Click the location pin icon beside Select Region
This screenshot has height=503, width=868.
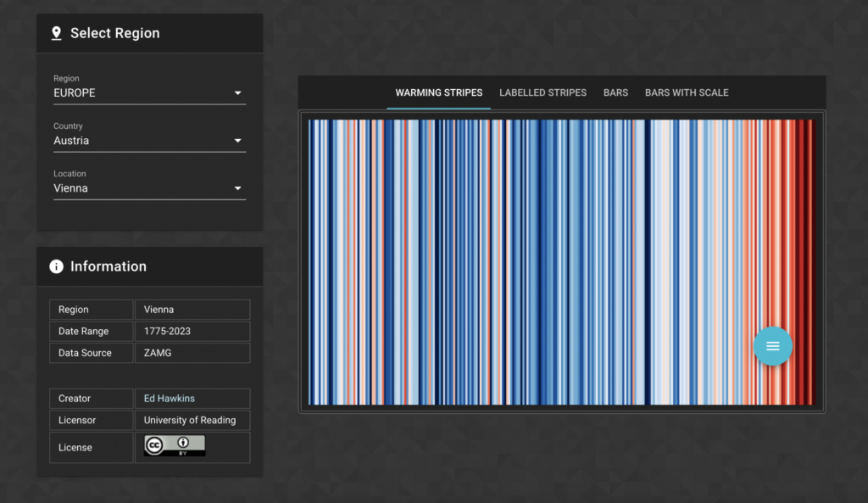point(57,33)
